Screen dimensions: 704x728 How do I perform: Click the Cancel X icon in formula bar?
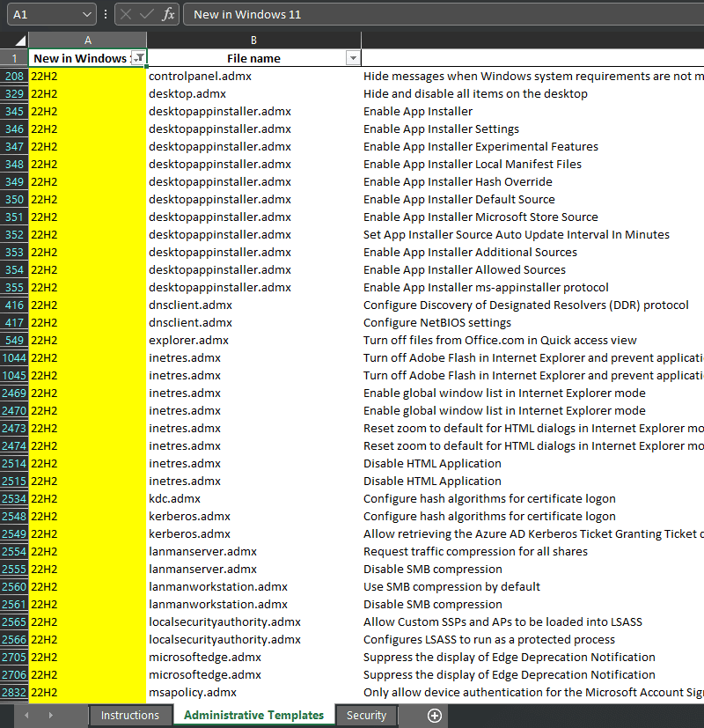point(126,15)
